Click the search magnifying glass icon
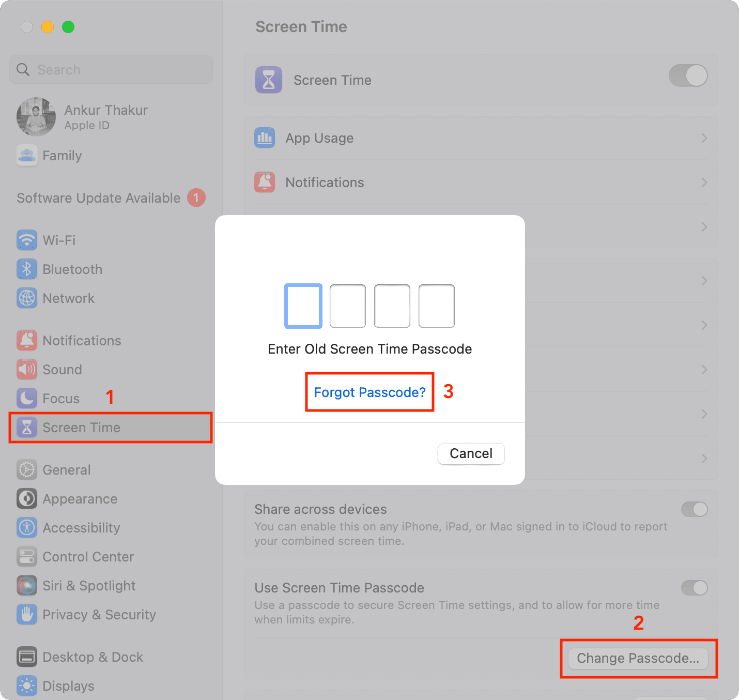 [23, 69]
